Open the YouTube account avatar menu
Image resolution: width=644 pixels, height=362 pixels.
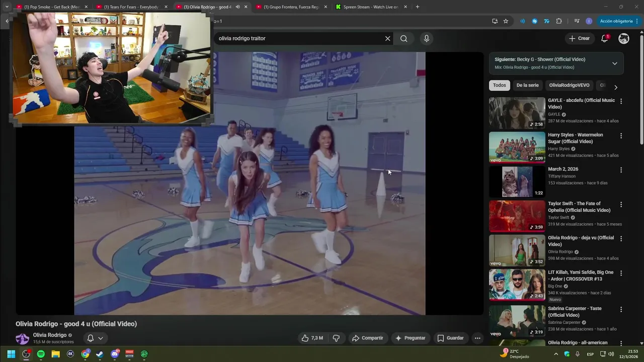click(624, 38)
